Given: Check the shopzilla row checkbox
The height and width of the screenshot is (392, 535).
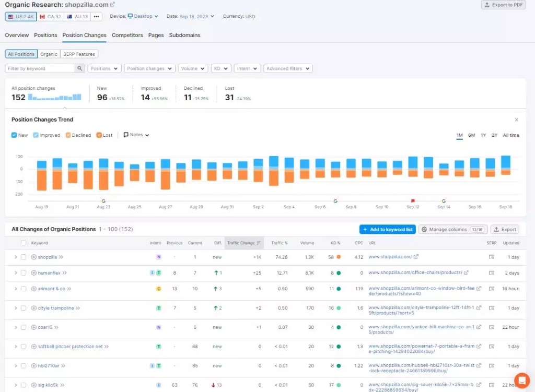Looking at the screenshot, I should [x=23, y=257].
